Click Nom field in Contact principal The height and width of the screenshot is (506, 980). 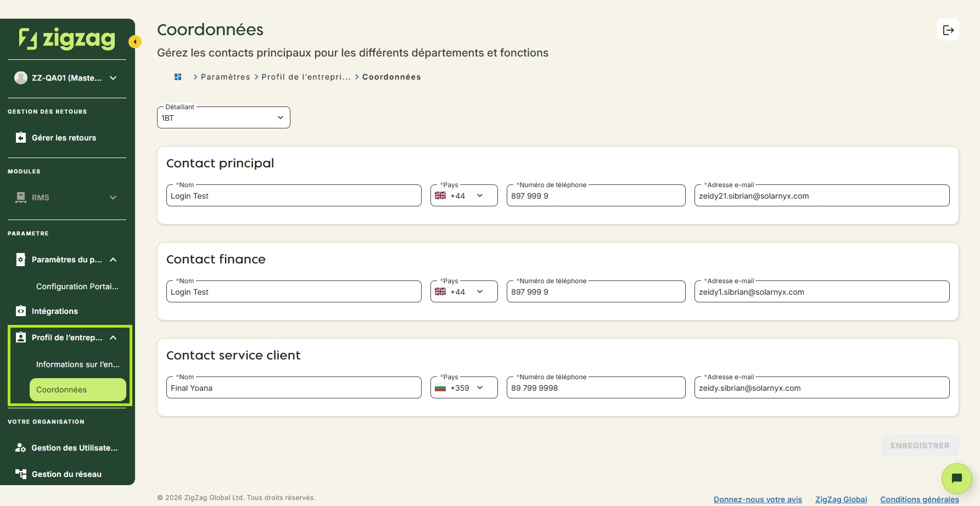coord(294,195)
